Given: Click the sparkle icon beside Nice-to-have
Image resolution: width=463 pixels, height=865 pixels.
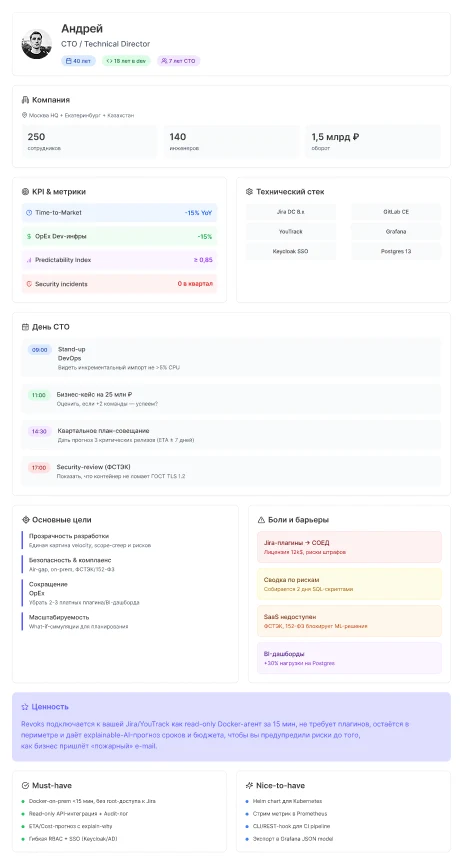Looking at the screenshot, I should (249, 786).
